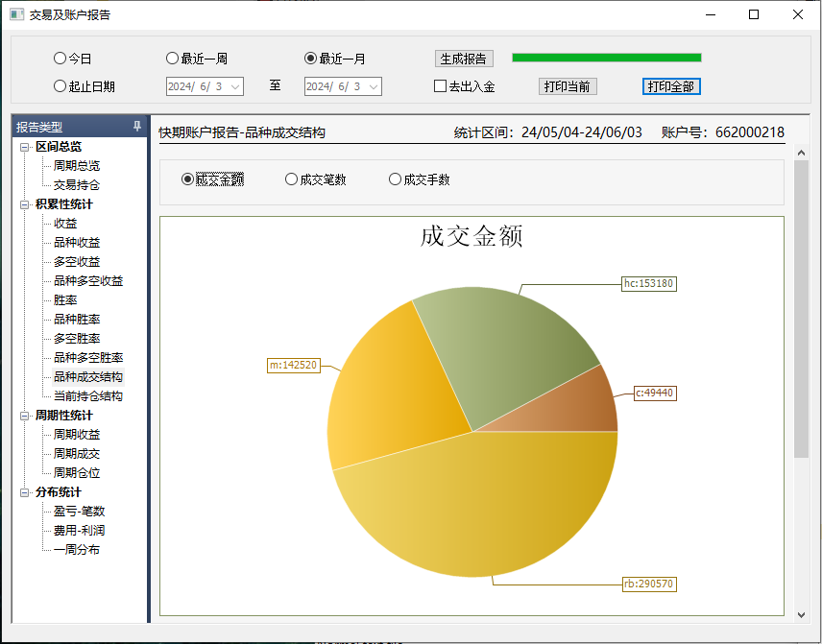Click the scroll down arrow of the report
This screenshot has width=822, height=644.
point(802,613)
